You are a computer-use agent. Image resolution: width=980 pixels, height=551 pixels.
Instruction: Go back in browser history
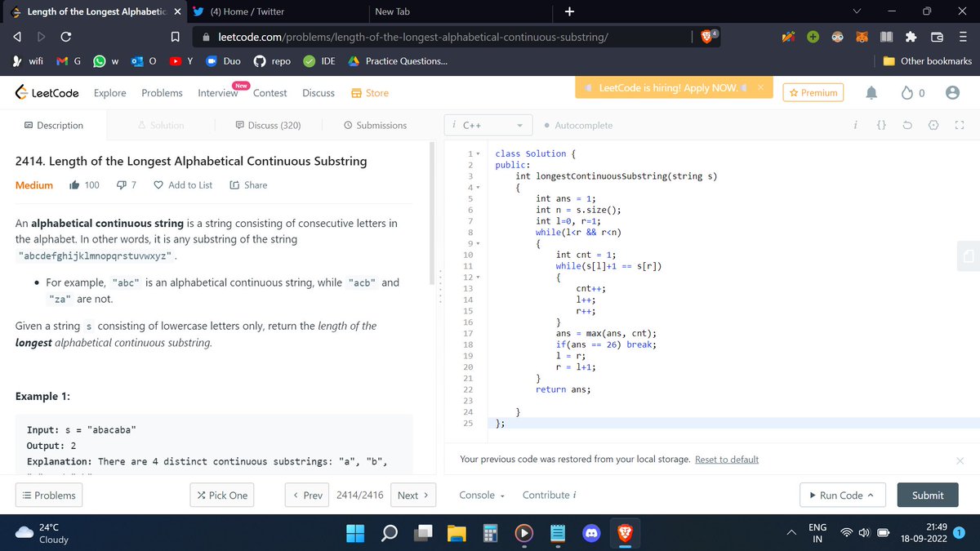(16, 37)
